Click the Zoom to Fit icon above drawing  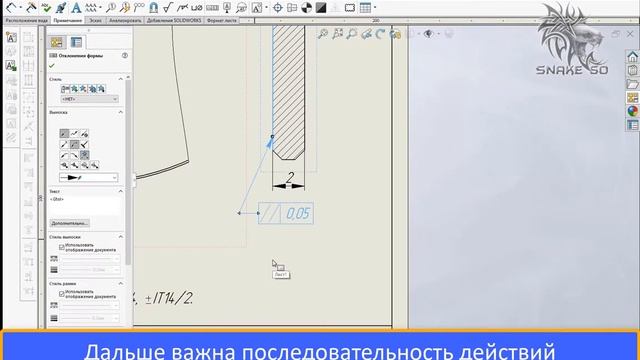322,34
